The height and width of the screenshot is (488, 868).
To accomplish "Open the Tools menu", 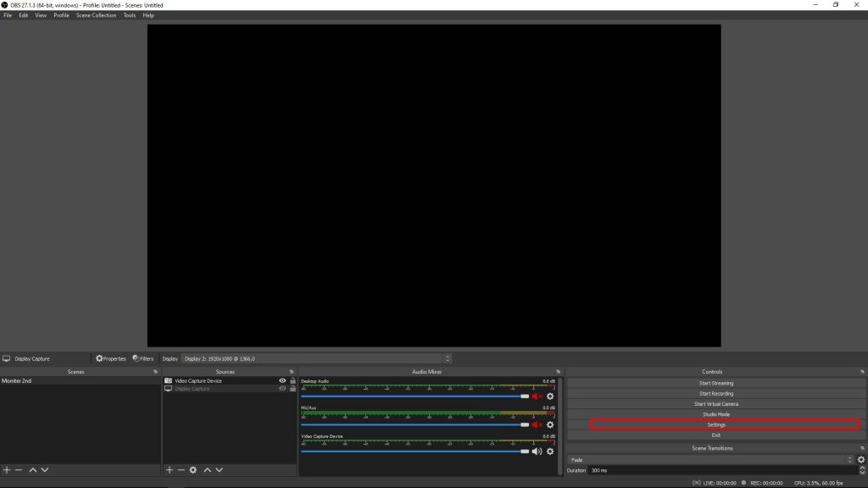I will 128,14.
